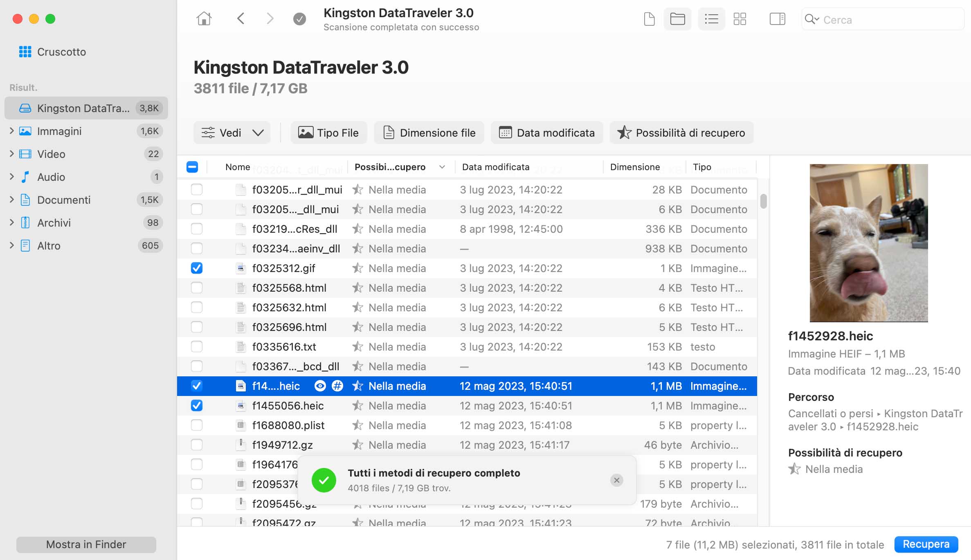This screenshot has height=560, width=971.
Task: Click the star icon in f0325312.gif row
Action: coord(357,268)
